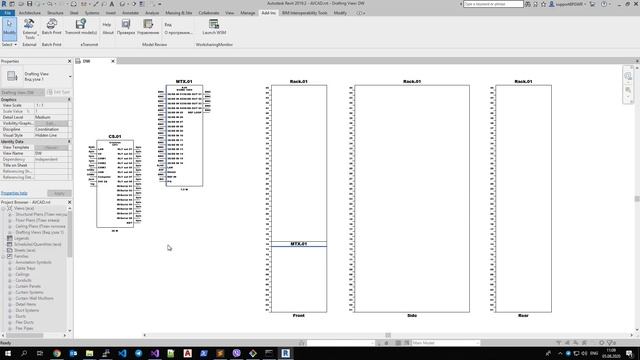Launch WSM Worksharing Monitor
640x360 pixels.
point(214,27)
